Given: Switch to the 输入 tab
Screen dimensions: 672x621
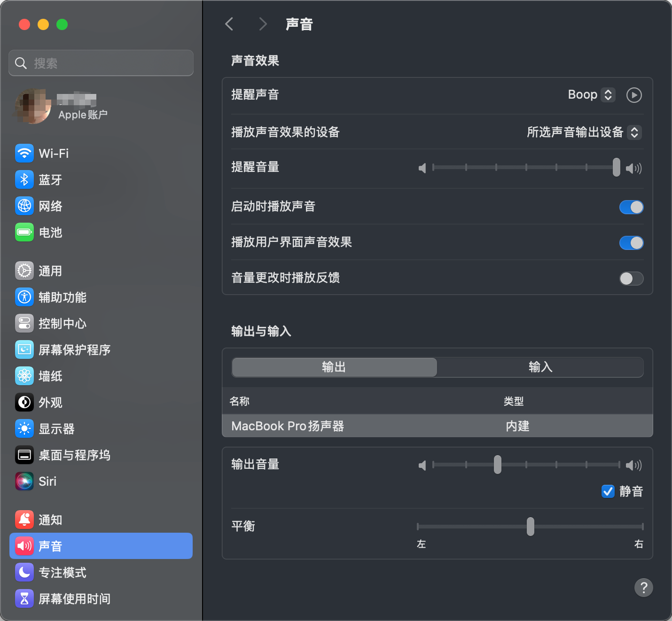Looking at the screenshot, I should point(540,367).
